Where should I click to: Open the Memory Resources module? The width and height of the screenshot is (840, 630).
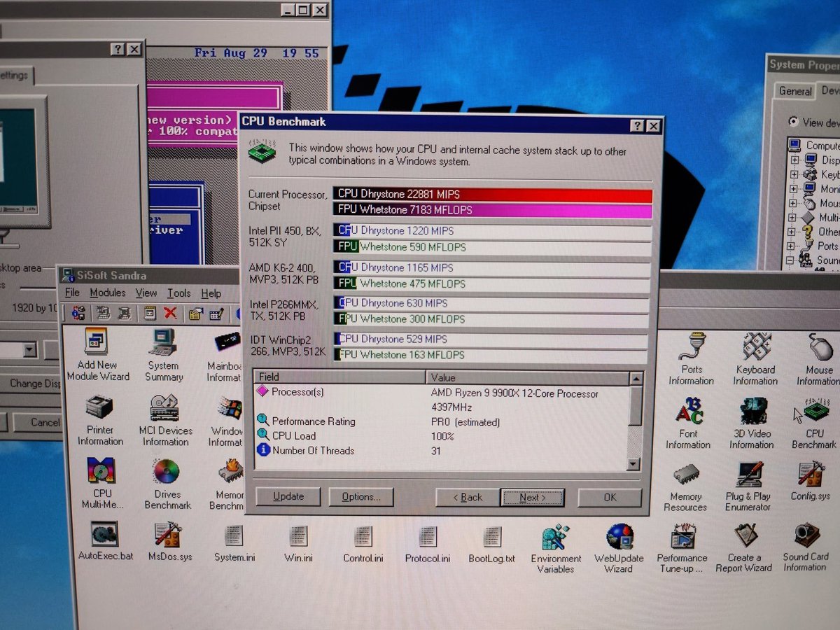coord(685,486)
